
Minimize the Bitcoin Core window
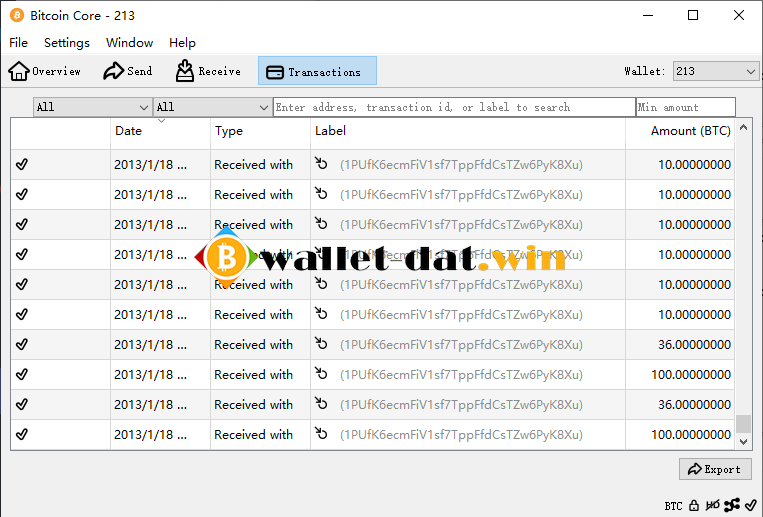pos(648,16)
